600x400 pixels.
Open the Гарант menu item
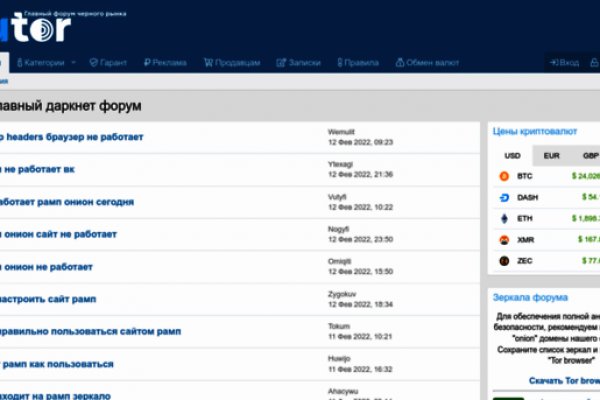109,62
